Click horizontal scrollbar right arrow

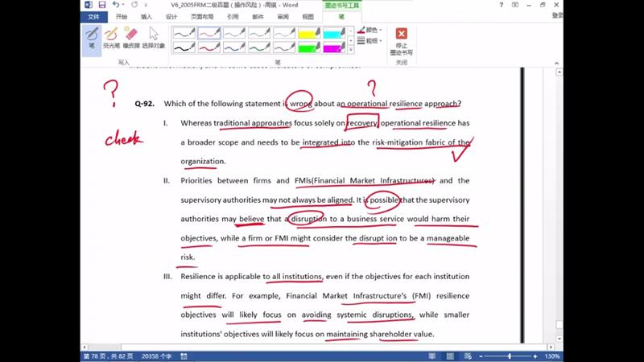pyautogui.click(x=551, y=348)
